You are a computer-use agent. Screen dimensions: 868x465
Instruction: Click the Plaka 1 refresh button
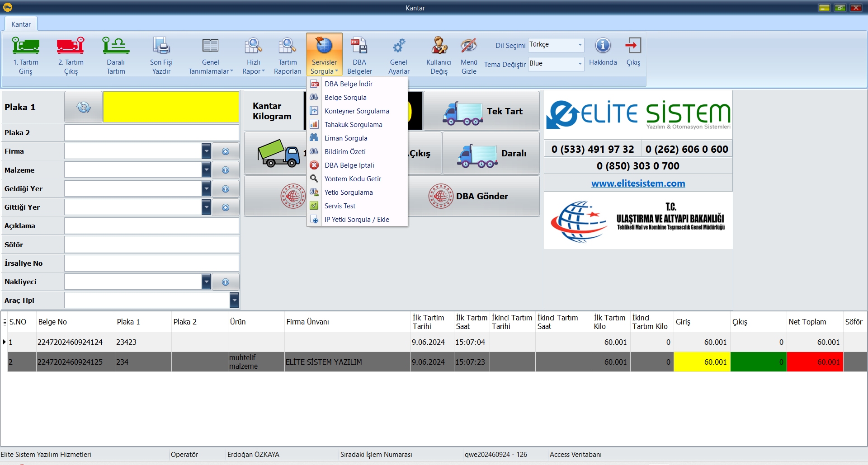(84, 107)
